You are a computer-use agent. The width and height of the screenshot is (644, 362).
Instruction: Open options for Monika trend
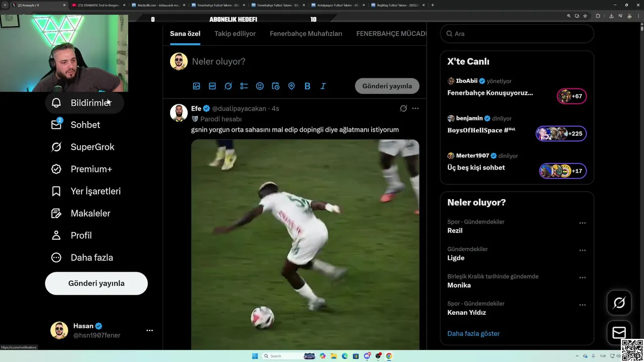(582, 277)
